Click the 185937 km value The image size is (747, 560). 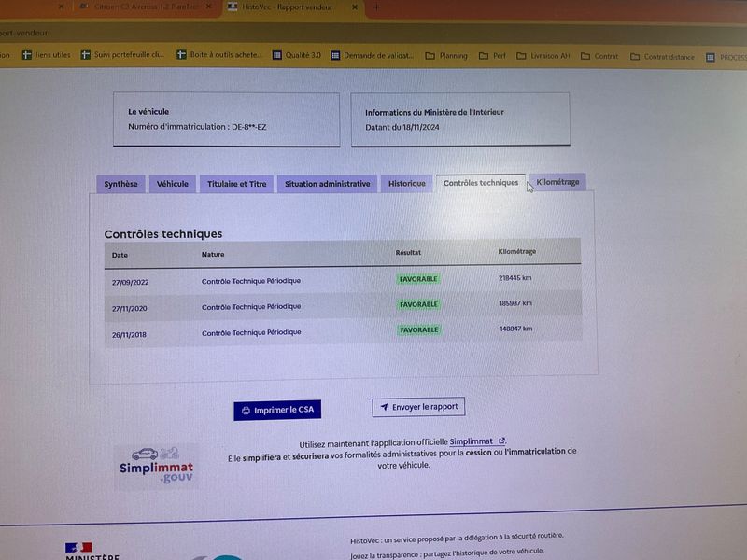tap(515, 302)
